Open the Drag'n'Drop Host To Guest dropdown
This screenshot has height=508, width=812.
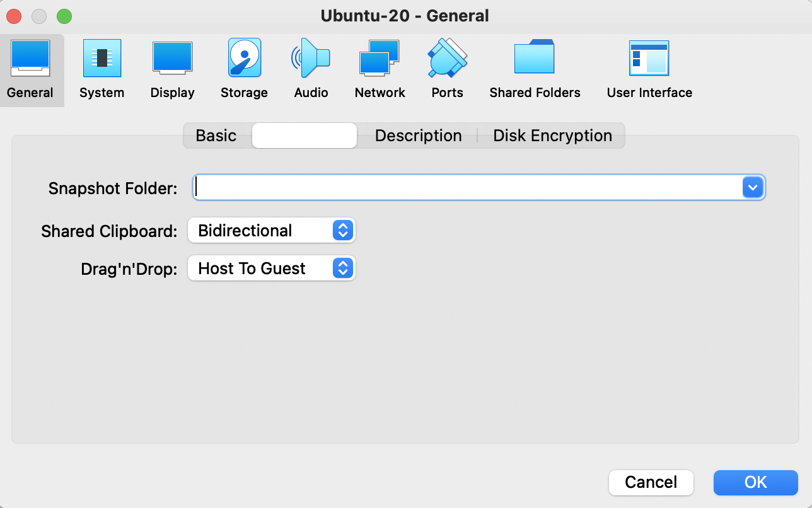pyautogui.click(x=272, y=268)
